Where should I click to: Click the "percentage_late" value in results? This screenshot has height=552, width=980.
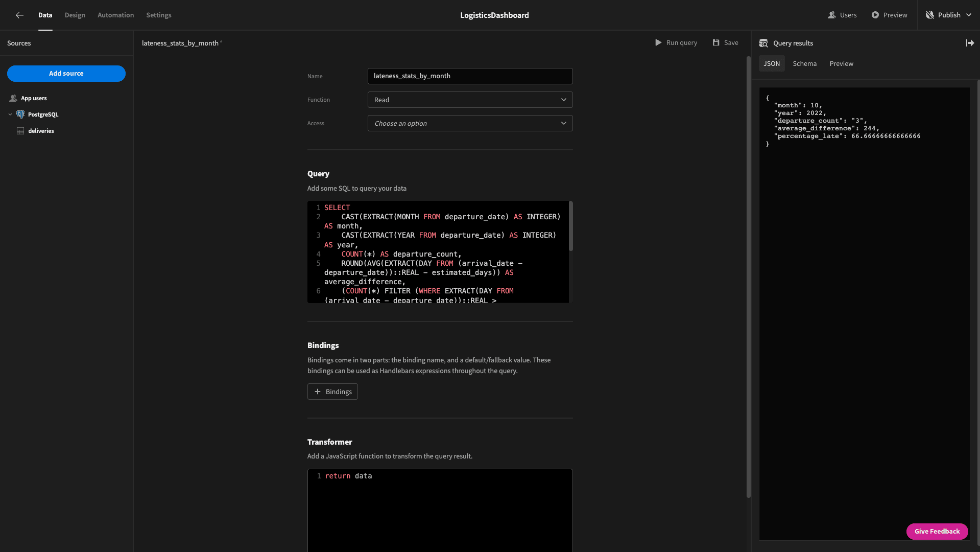[x=886, y=136]
